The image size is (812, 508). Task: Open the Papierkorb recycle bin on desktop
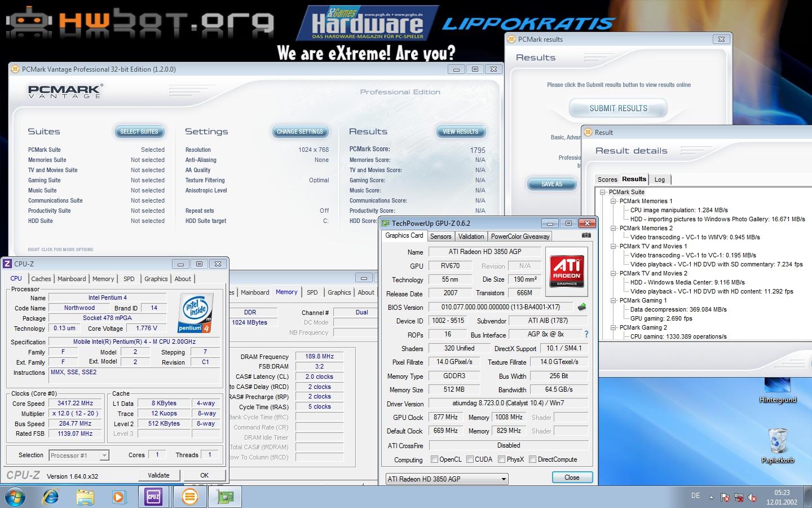[778, 445]
